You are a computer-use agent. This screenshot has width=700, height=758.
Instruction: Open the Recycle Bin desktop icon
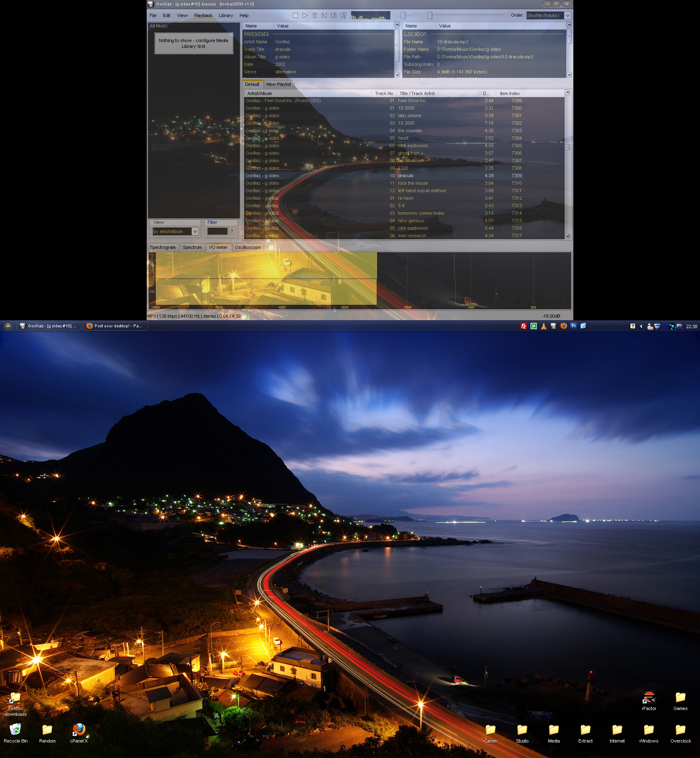(x=16, y=733)
